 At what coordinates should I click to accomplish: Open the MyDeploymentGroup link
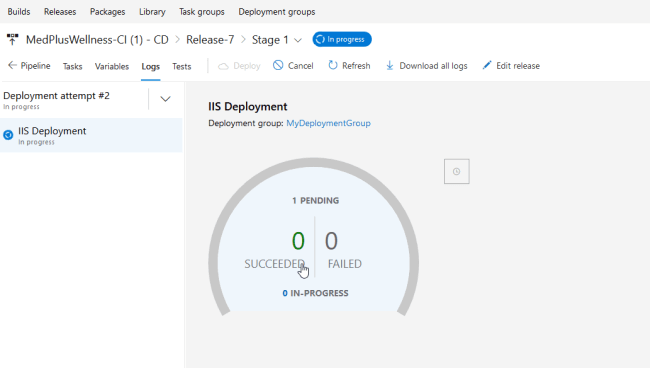click(x=328, y=123)
